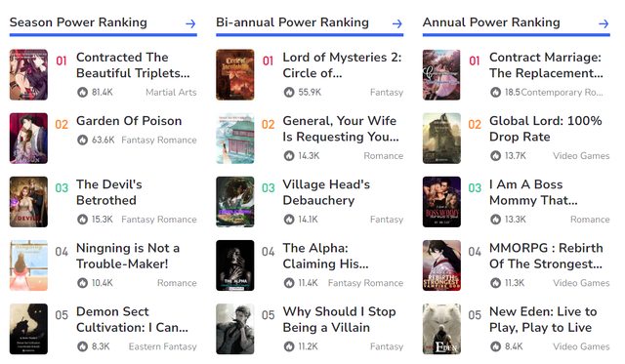Screen dimensions: 625x364
Task: Open Bi-annual Power Ranking arrow
Action: point(397,23)
